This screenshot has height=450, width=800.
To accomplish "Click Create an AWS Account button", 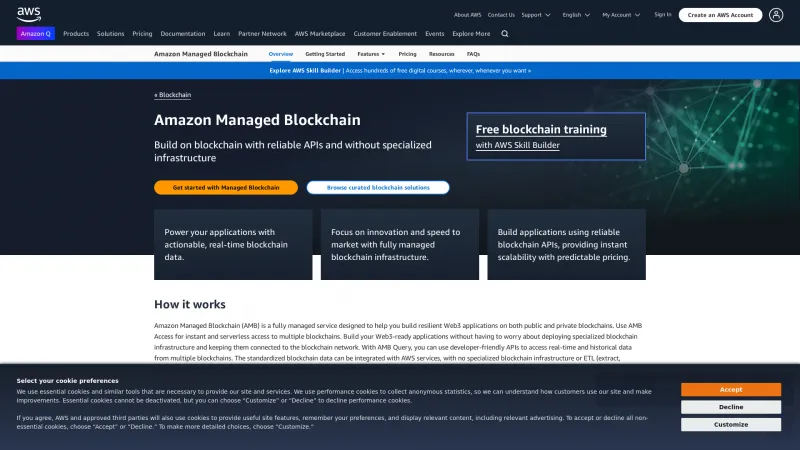I will [720, 15].
